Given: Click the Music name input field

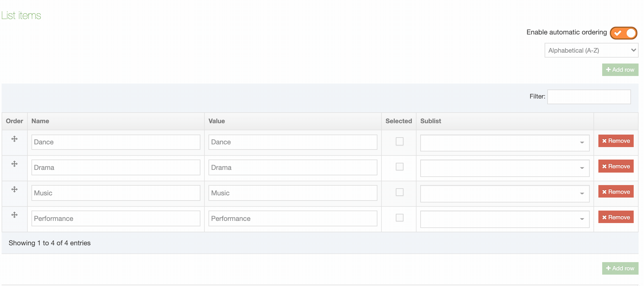Looking at the screenshot, I should pyautogui.click(x=116, y=193).
